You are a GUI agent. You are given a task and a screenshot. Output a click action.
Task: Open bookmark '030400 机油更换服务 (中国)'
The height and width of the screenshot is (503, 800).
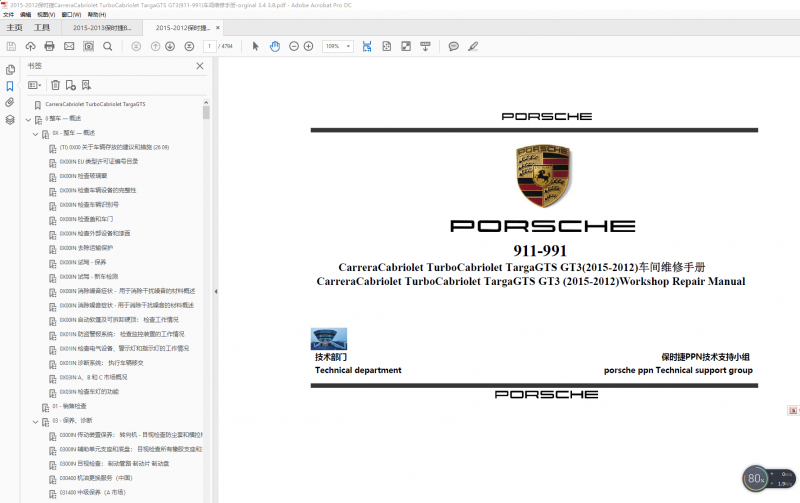[96, 478]
